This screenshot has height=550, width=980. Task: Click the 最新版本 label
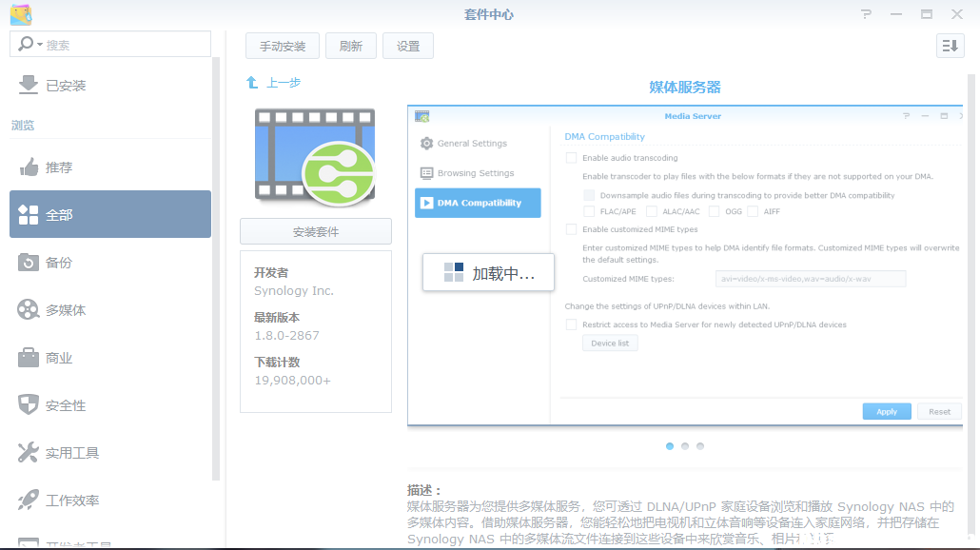pyautogui.click(x=277, y=318)
